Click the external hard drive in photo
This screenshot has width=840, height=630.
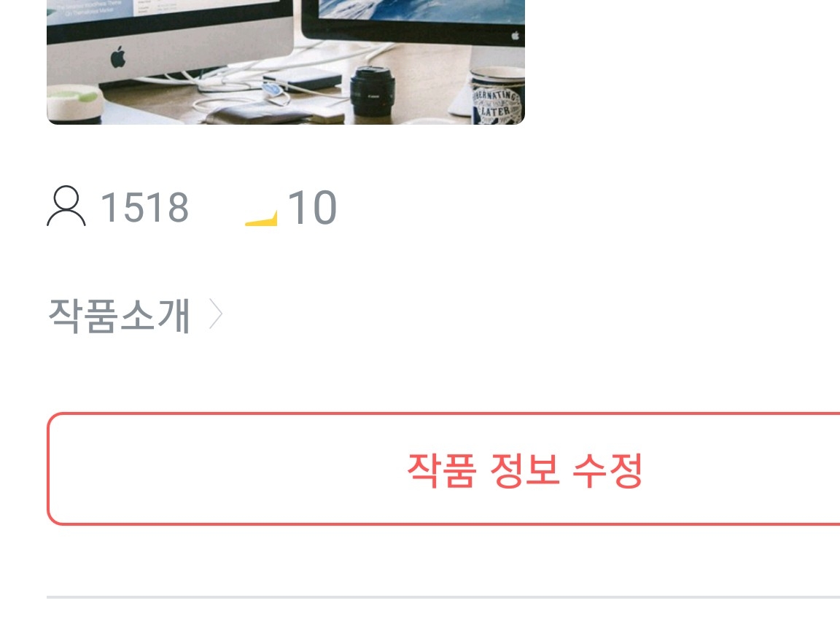click(303, 79)
